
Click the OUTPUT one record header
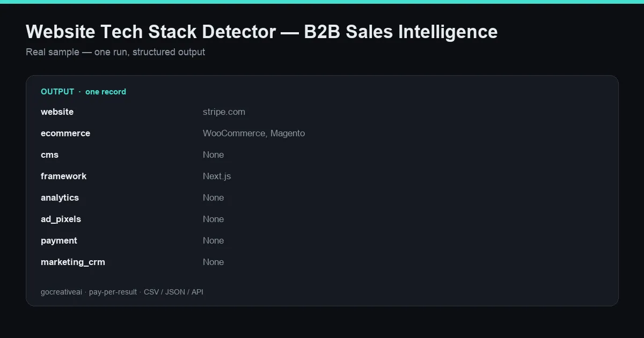coord(83,92)
